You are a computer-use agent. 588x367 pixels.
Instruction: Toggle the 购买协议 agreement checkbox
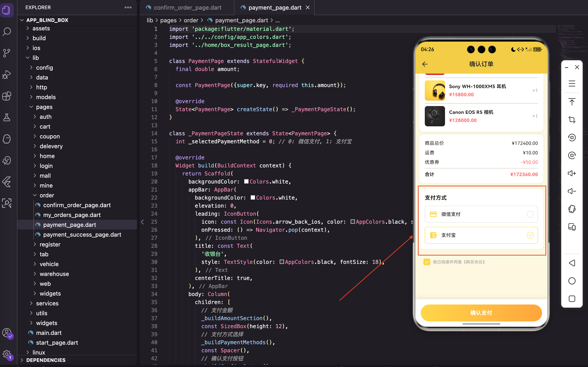click(x=427, y=262)
